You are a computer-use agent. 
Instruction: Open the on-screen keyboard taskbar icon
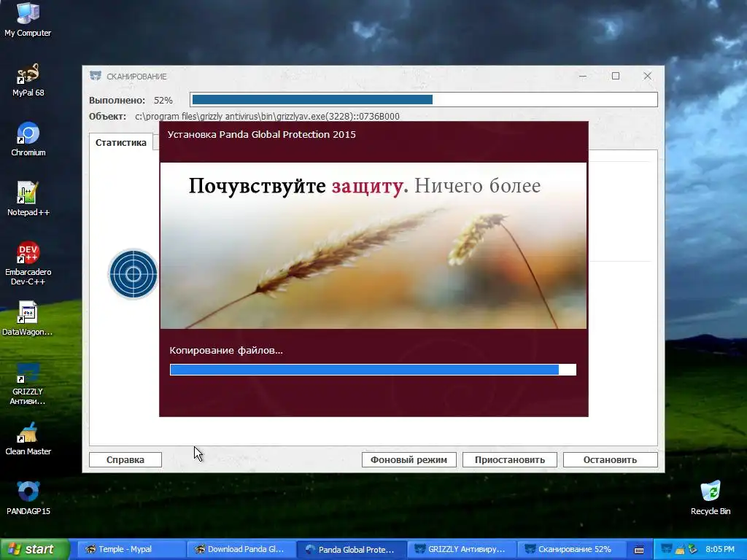[639, 550]
